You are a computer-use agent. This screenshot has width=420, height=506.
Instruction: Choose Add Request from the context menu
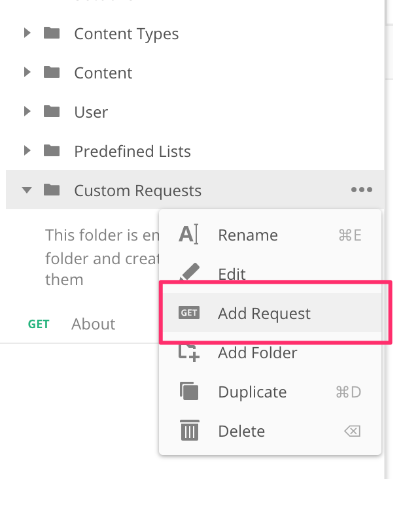264,313
